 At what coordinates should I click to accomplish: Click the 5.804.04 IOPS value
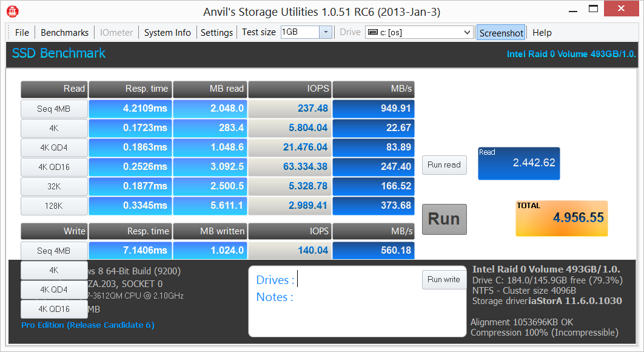290,128
